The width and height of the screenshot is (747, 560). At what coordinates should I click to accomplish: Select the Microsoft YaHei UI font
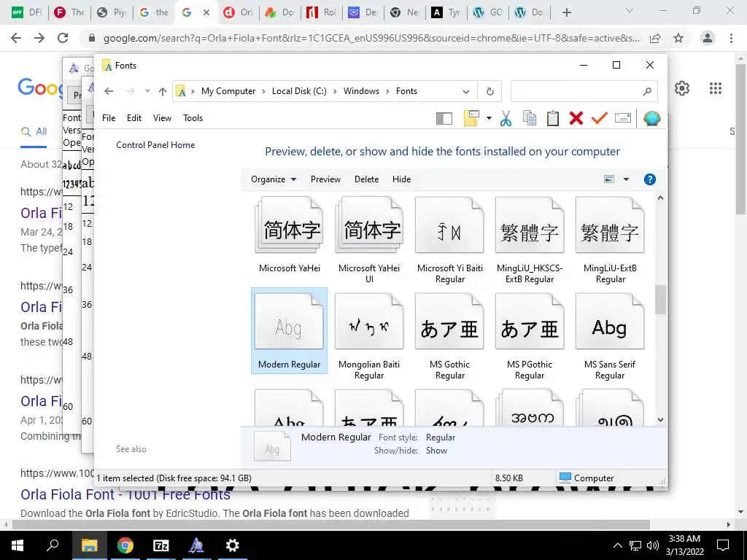pos(369,241)
